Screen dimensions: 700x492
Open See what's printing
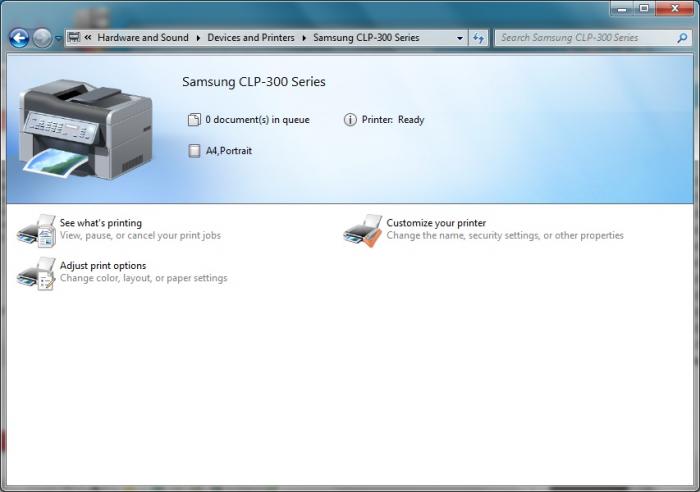point(101,223)
